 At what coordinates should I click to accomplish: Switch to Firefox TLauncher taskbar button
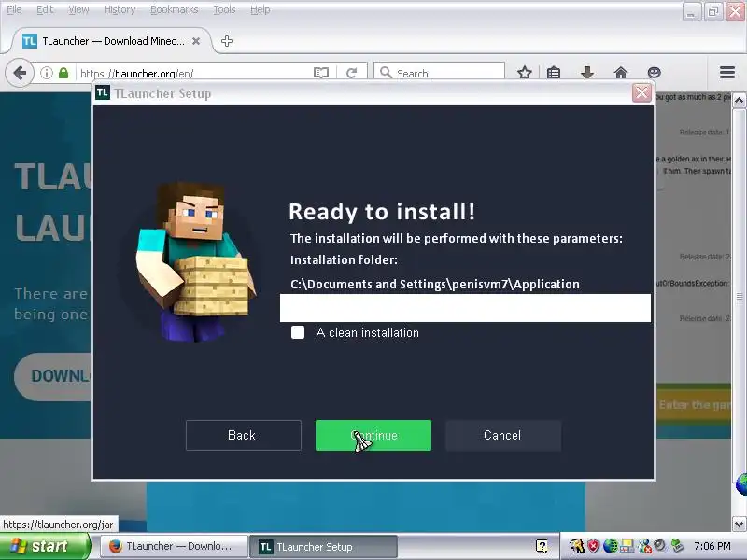click(x=174, y=546)
